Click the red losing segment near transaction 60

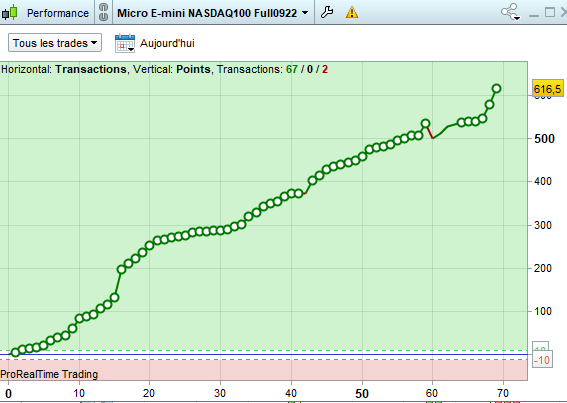click(430, 132)
